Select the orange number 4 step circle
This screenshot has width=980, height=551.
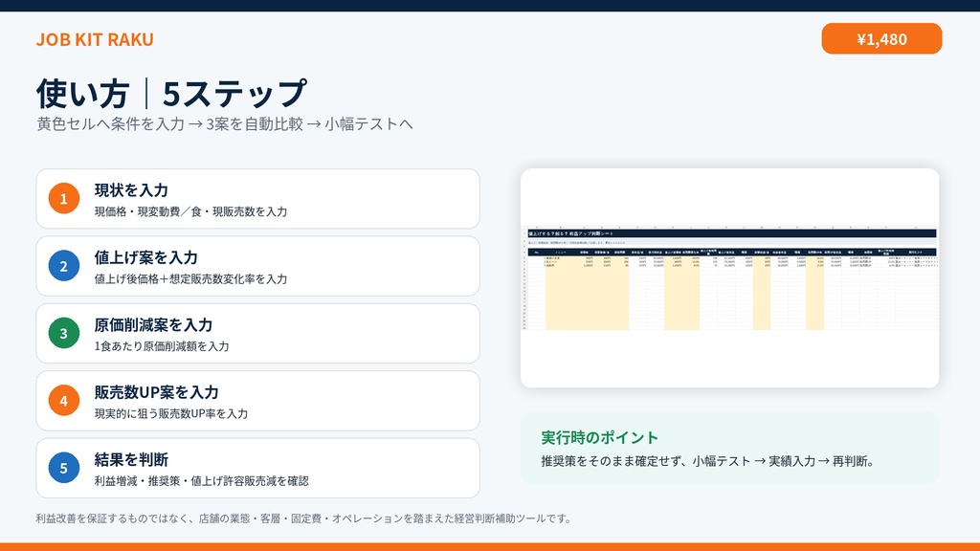tap(64, 401)
